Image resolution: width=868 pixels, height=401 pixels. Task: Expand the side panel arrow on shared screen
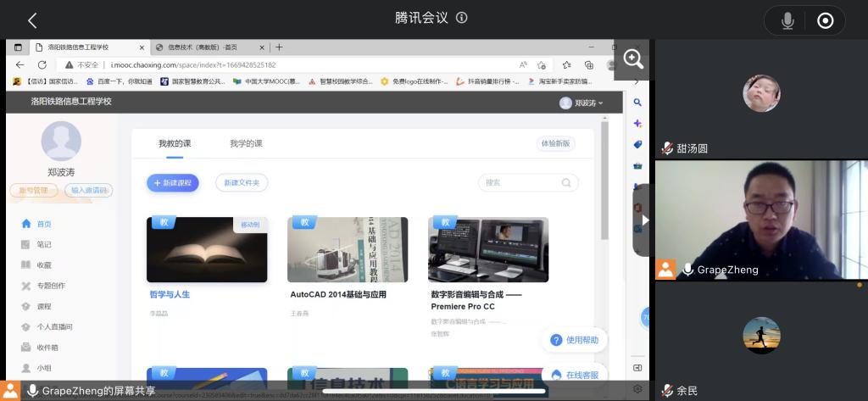[x=643, y=220]
